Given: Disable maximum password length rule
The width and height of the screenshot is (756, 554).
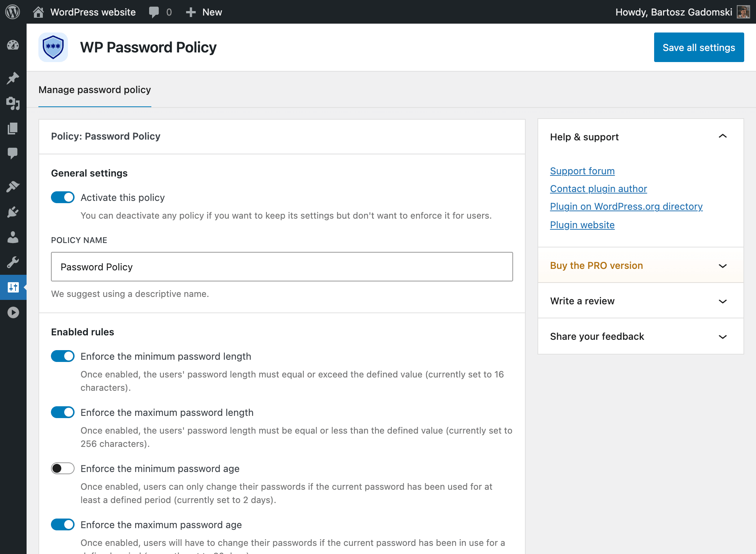Looking at the screenshot, I should click(63, 412).
